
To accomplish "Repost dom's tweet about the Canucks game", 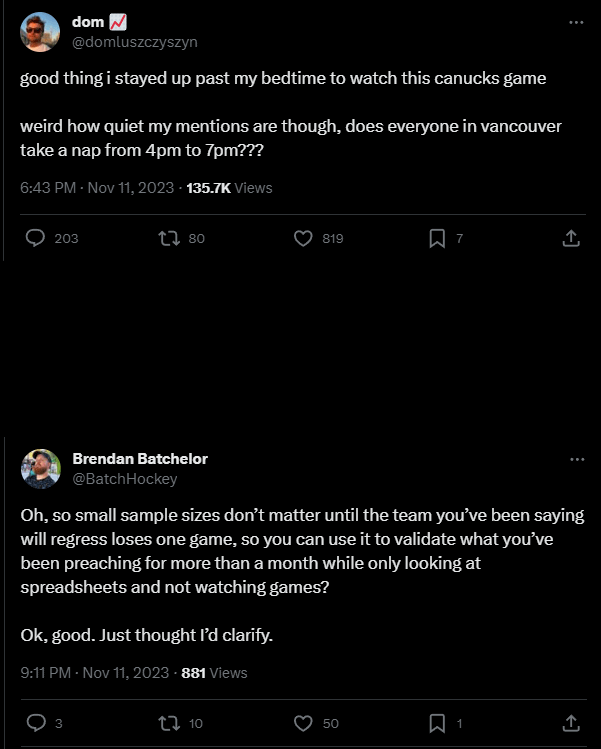I will (169, 238).
